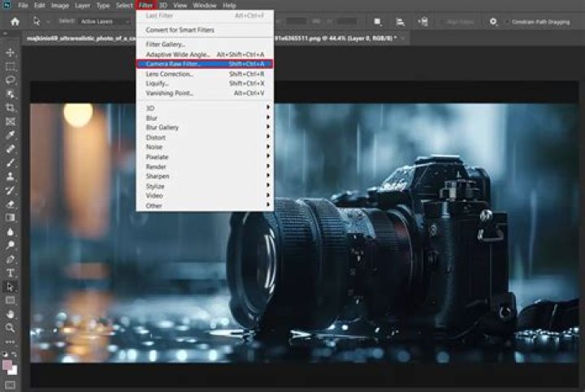
Task: Expand the Blur Gallery submenu
Action: (x=205, y=127)
